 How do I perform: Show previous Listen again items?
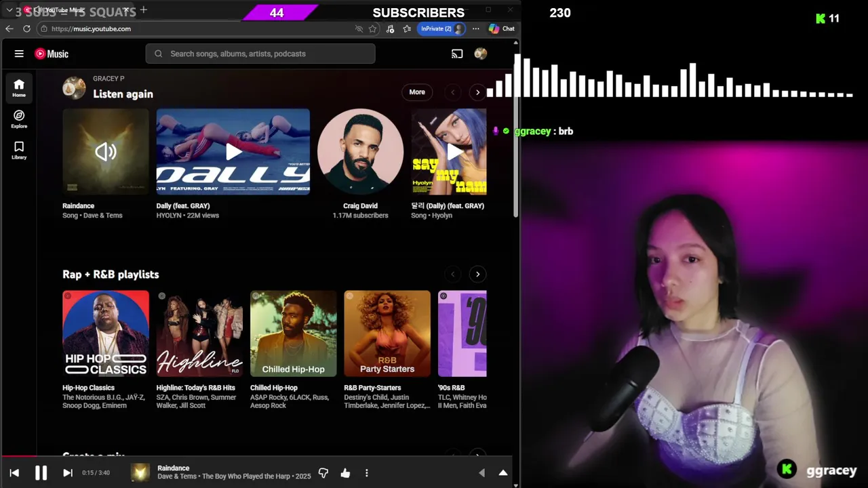[x=452, y=92]
